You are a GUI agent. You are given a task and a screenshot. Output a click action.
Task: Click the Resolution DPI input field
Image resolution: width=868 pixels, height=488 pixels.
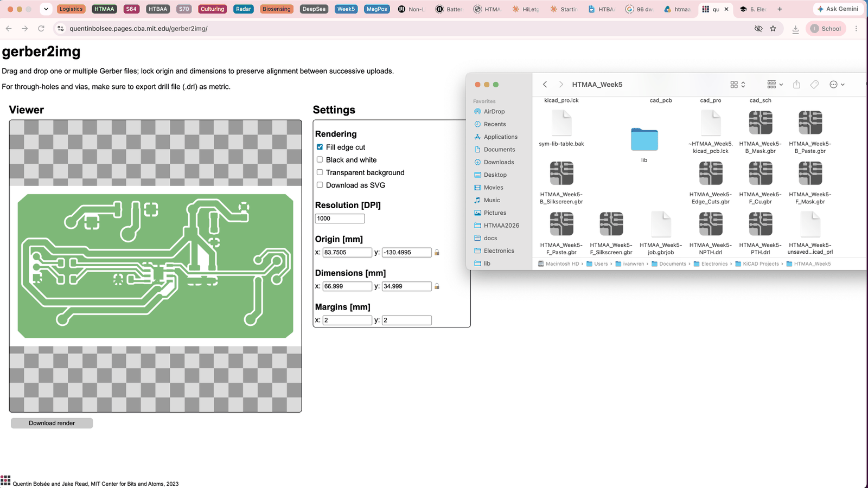pos(340,219)
